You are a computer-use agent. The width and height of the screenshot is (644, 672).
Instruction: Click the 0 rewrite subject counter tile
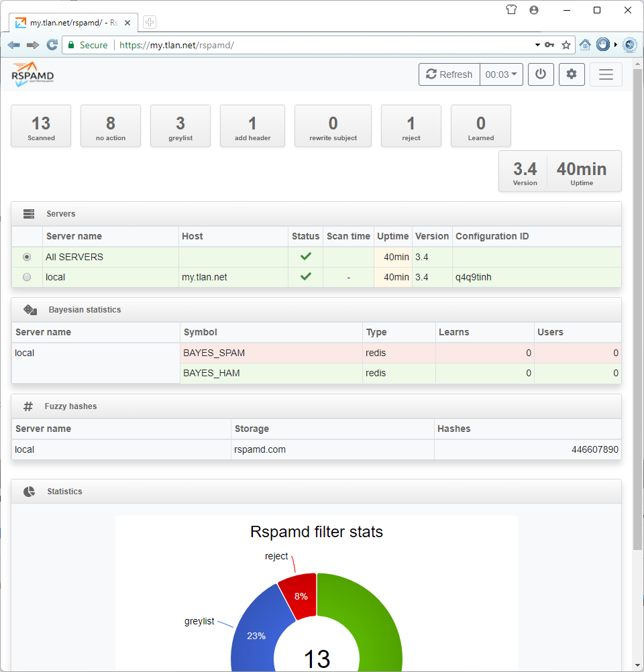333,126
